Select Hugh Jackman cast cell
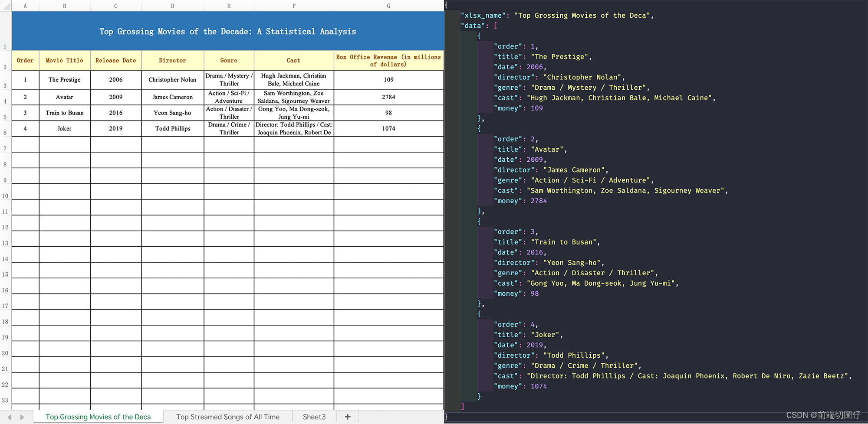The width and height of the screenshot is (868, 424). (x=294, y=80)
